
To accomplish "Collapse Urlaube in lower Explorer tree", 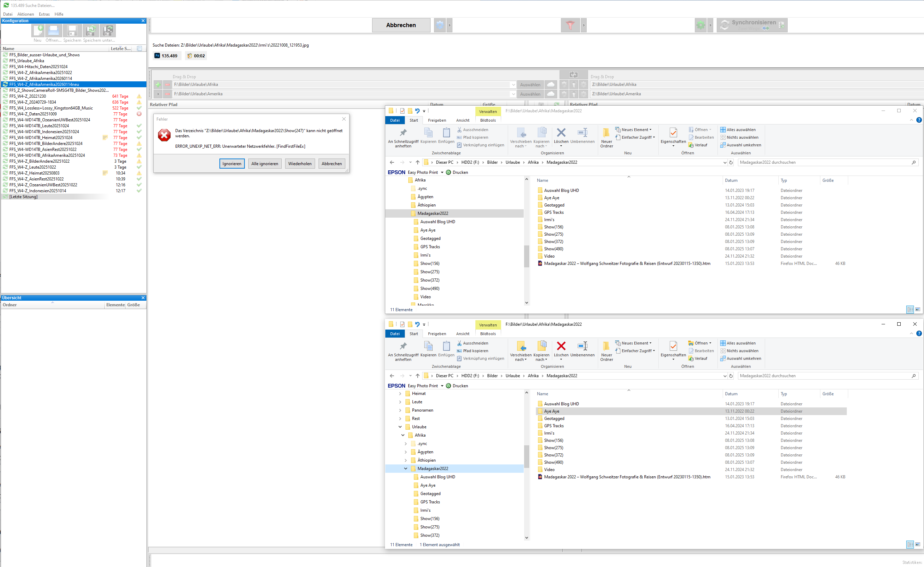I will 400,427.
